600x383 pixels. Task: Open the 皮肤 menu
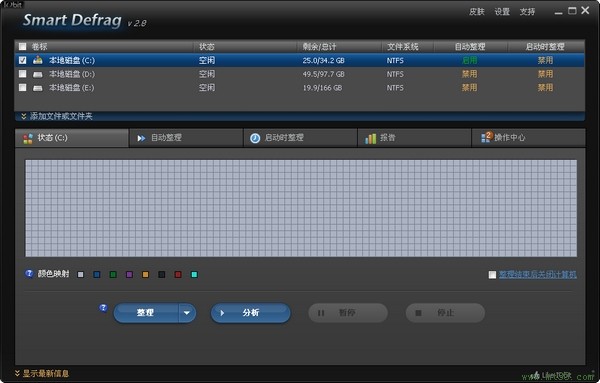tap(477, 12)
